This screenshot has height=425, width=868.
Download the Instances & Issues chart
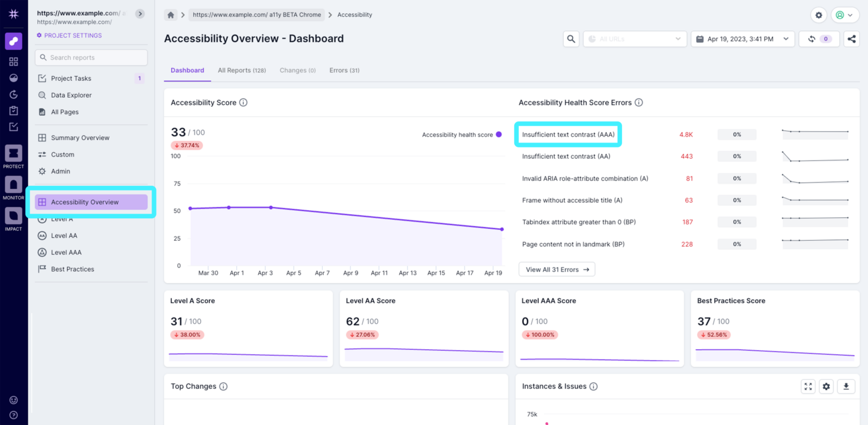click(846, 387)
